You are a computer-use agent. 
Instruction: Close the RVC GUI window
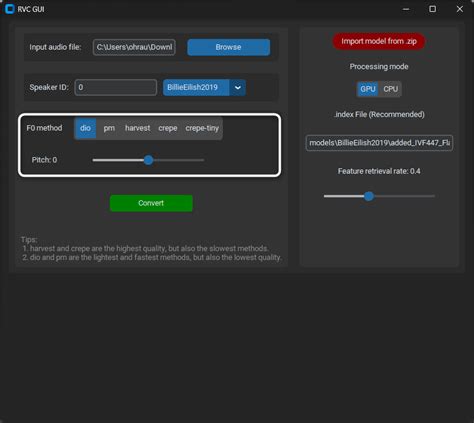[460, 9]
